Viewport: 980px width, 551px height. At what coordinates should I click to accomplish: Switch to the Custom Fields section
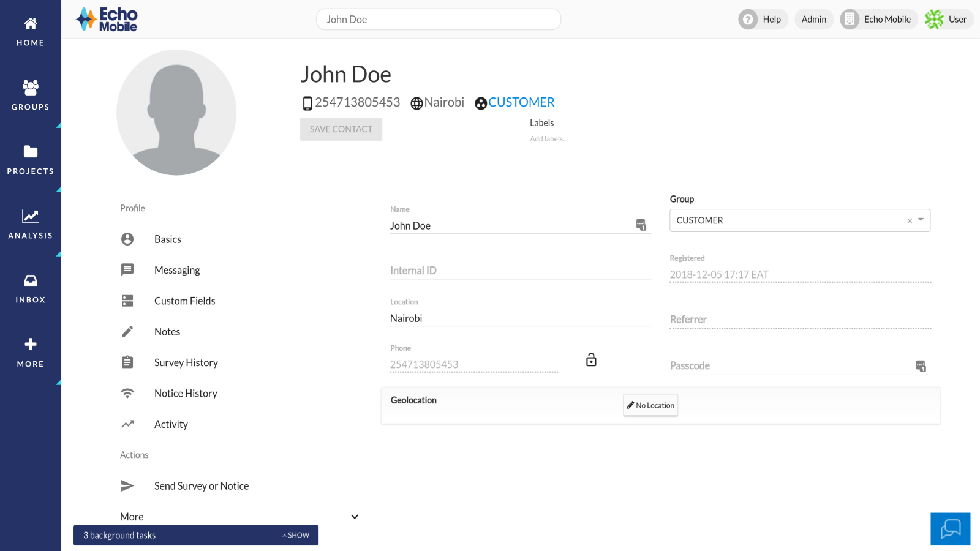pos(184,300)
